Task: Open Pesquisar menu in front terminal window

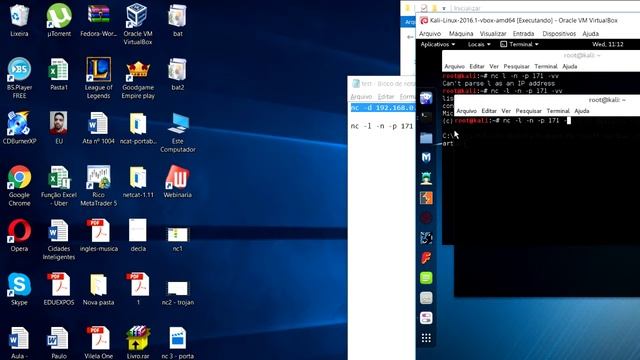Action: click(528, 111)
